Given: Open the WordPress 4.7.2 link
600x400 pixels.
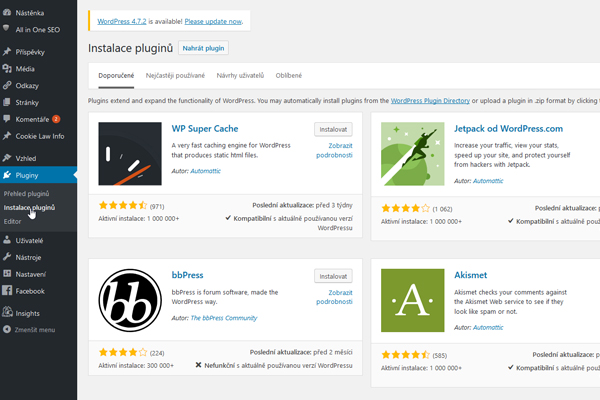Looking at the screenshot, I should [x=122, y=21].
